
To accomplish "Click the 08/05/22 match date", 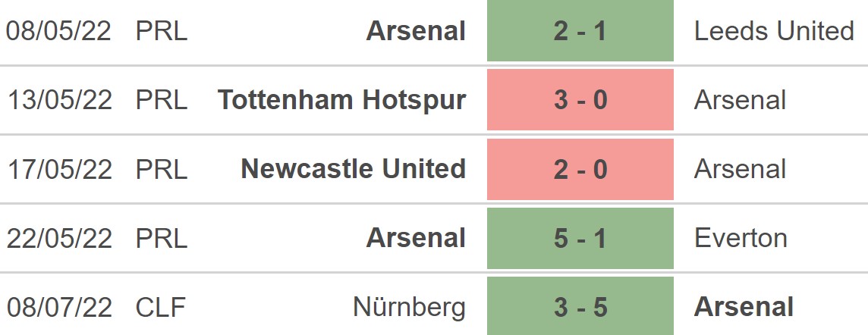I will [59, 31].
